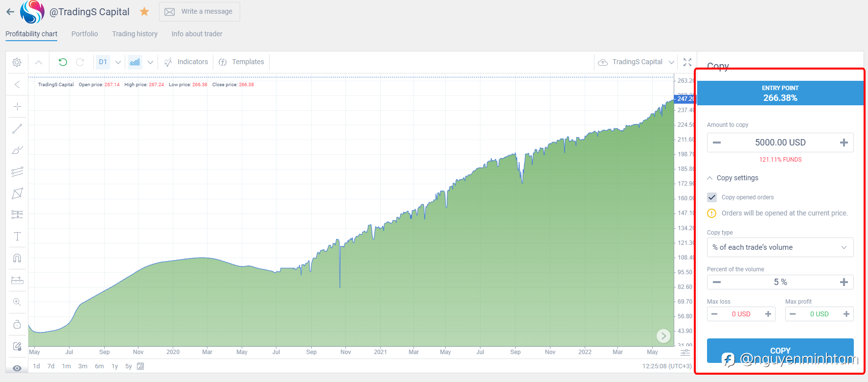Toggle the Copy opened orders checkbox
The width and height of the screenshot is (868, 382).
coord(712,197)
